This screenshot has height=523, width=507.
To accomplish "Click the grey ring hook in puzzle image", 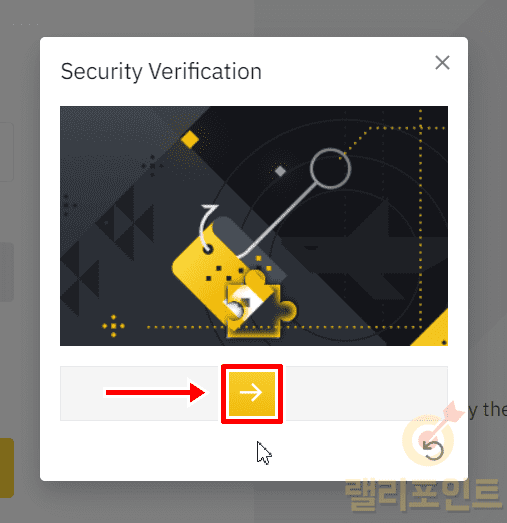I will pos(330,169).
